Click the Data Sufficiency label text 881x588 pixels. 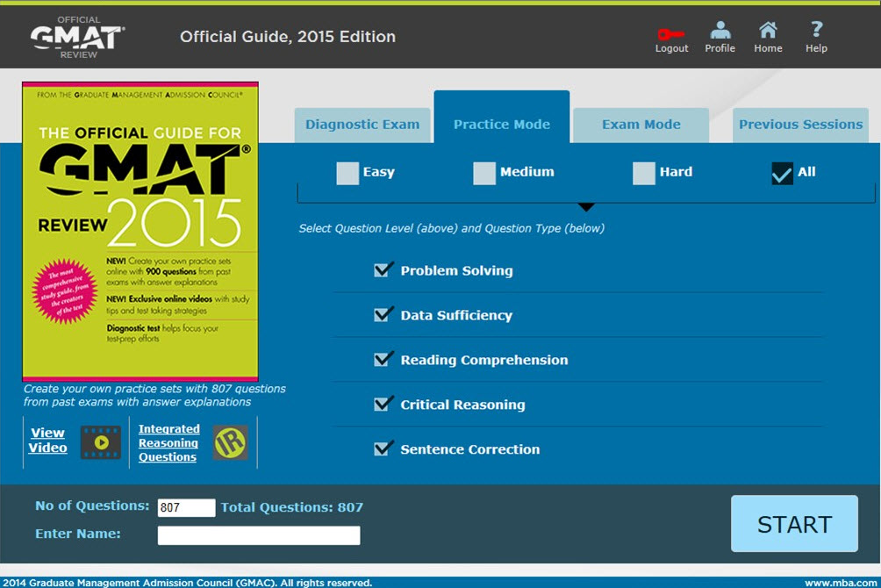tap(456, 315)
